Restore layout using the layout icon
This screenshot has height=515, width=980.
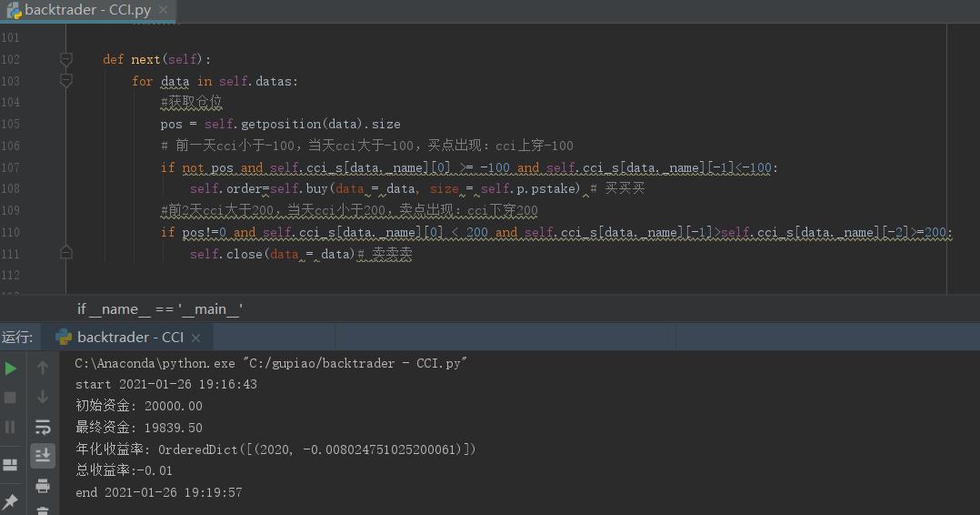pyautogui.click(x=10, y=464)
